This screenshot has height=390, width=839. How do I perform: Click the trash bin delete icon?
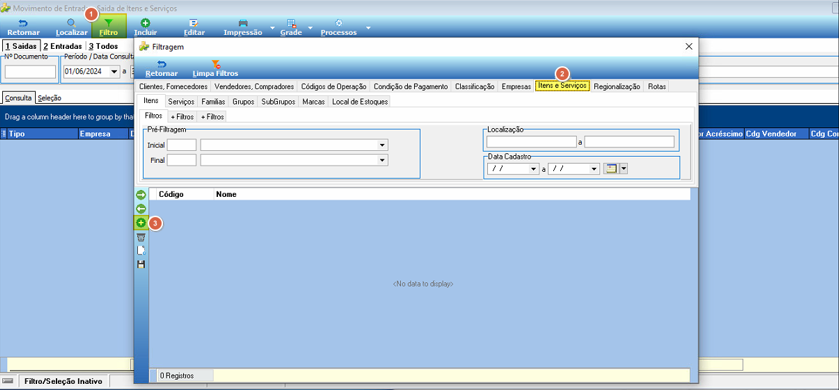pyautogui.click(x=141, y=237)
